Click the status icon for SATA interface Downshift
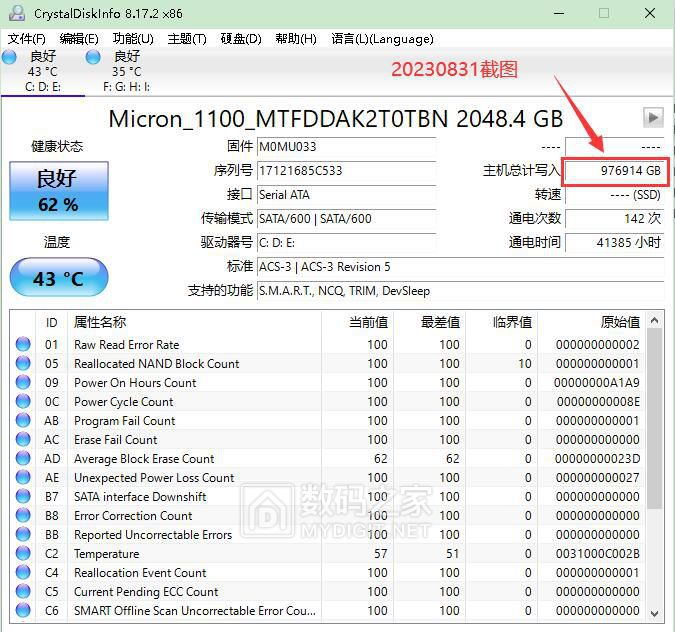Screen dimensions: 675x632 23,496
